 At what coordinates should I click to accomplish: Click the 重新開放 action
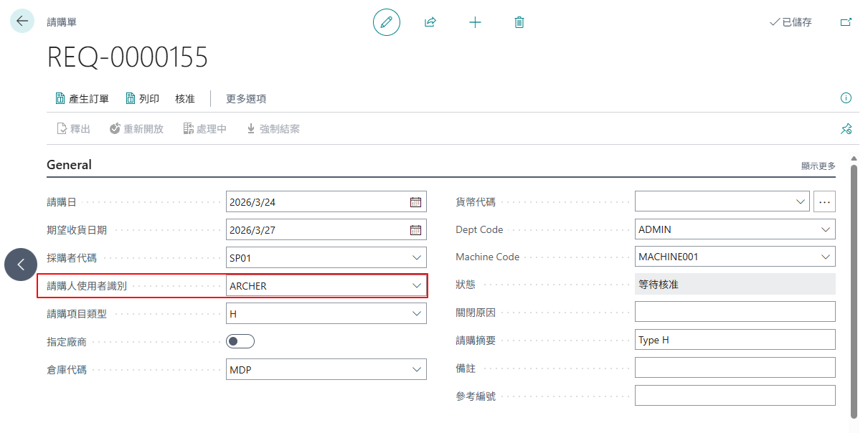tap(136, 129)
